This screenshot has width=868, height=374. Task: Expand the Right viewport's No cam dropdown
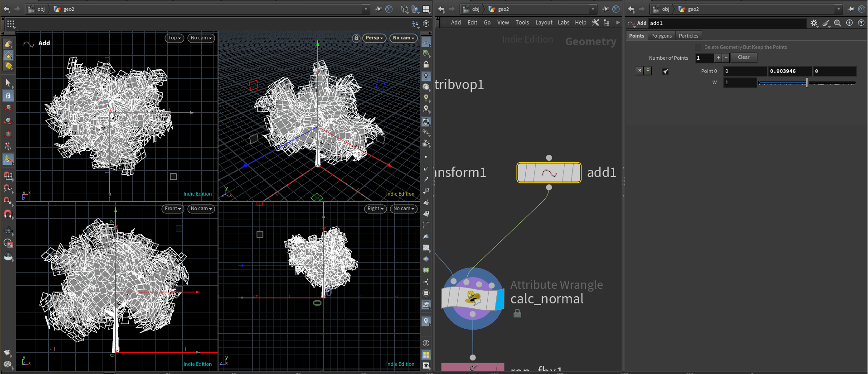pyautogui.click(x=403, y=209)
